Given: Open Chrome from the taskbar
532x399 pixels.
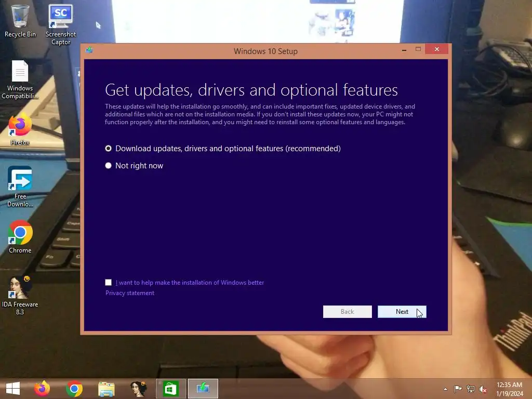Looking at the screenshot, I should click(x=74, y=389).
